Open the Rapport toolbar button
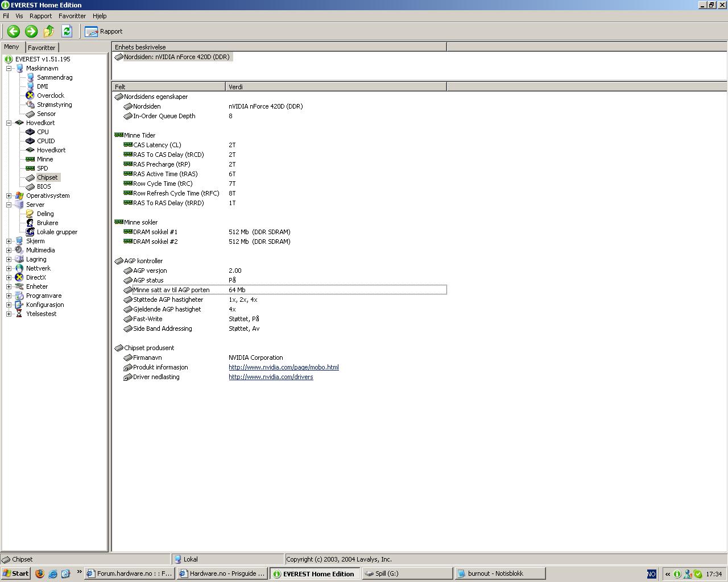Image resolution: width=728 pixels, height=582 pixels. pyautogui.click(x=104, y=31)
